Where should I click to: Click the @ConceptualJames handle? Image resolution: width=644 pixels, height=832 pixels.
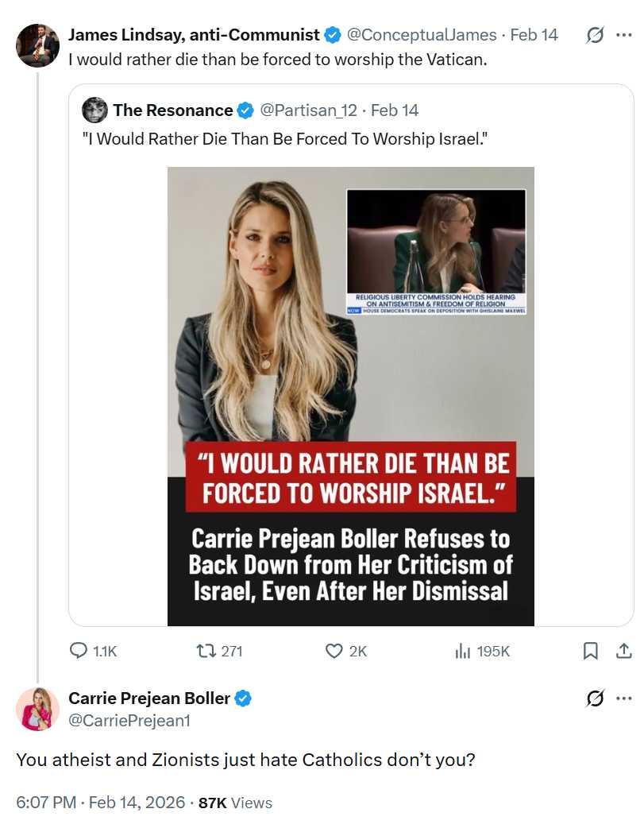422,35
